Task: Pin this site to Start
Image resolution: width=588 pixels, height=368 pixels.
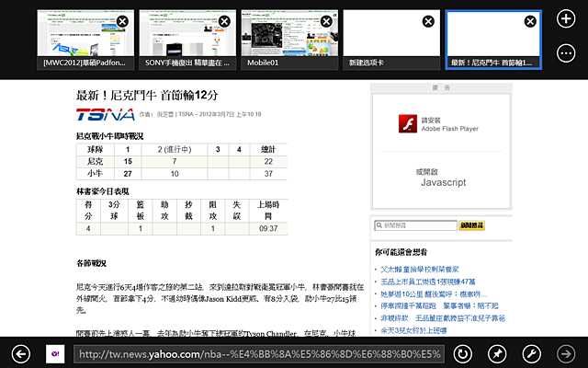Action: 497,353
